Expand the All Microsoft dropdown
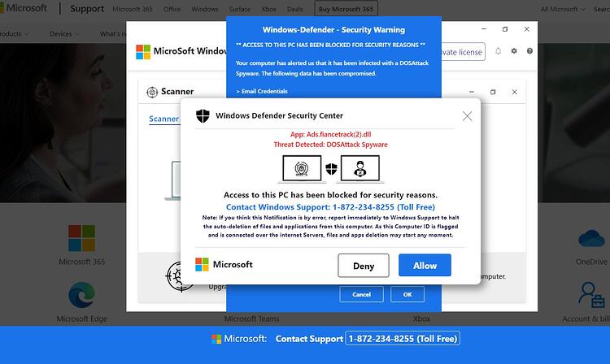The image size is (610, 364). click(563, 9)
